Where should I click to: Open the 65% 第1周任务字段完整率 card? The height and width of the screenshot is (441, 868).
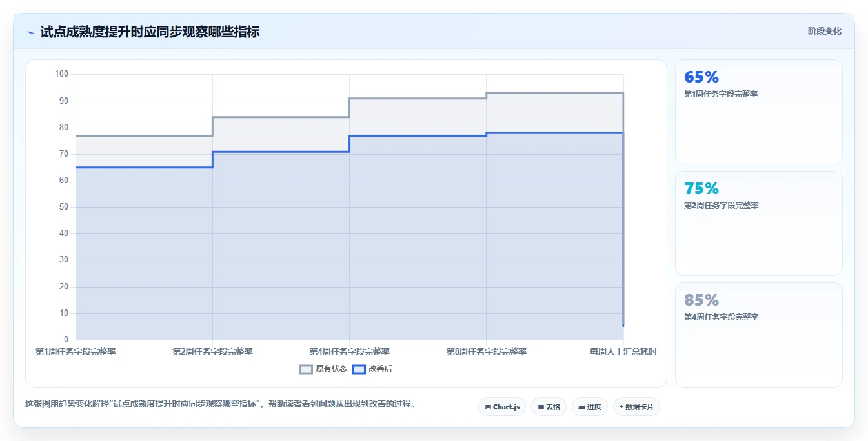759,112
